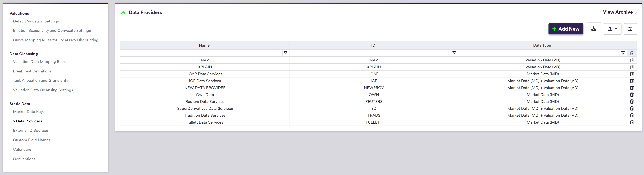
Task: Click the Name filter input field
Action: (x=201, y=53)
